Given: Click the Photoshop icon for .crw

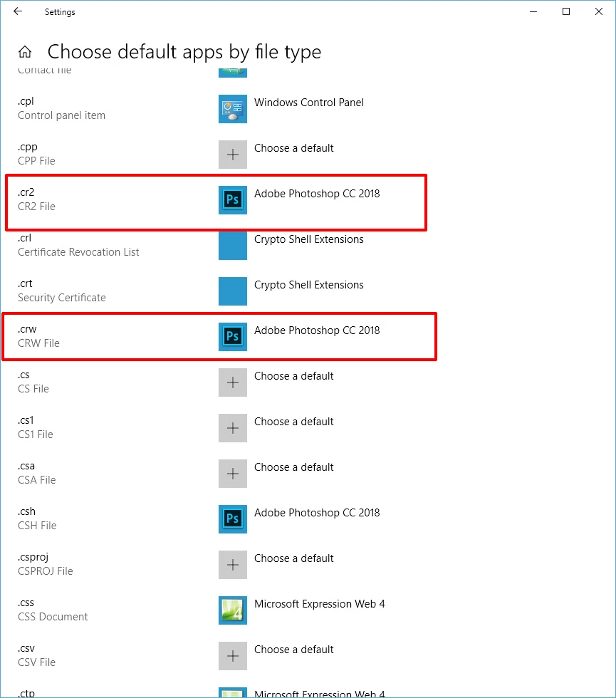Looking at the screenshot, I should point(233,336).
